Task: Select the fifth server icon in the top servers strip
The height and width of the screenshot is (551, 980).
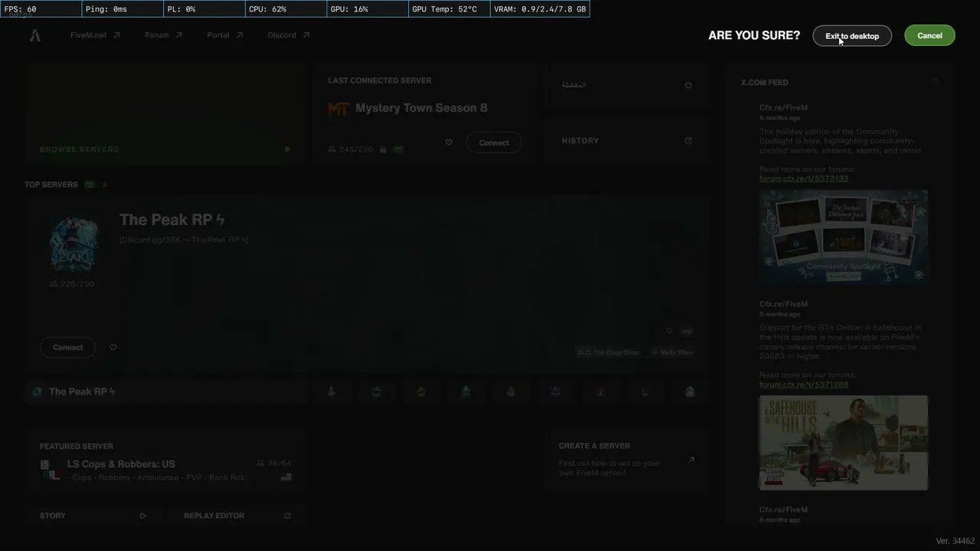Action: pyautogui.click(x=511, y=392)
